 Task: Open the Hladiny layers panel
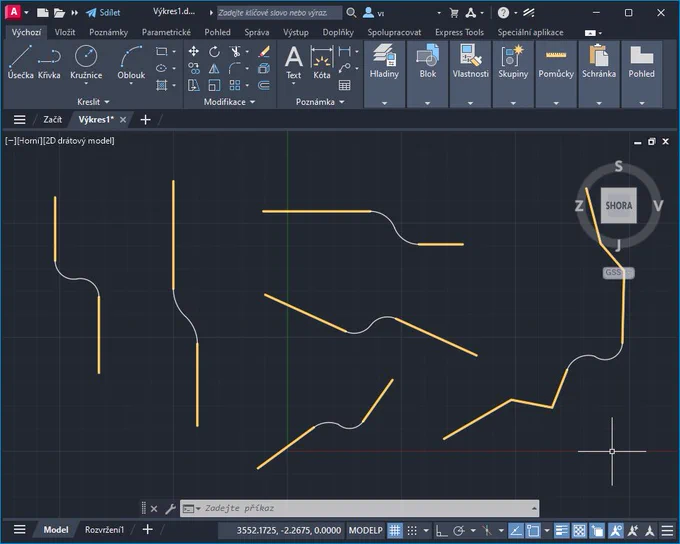coord(384,74)
